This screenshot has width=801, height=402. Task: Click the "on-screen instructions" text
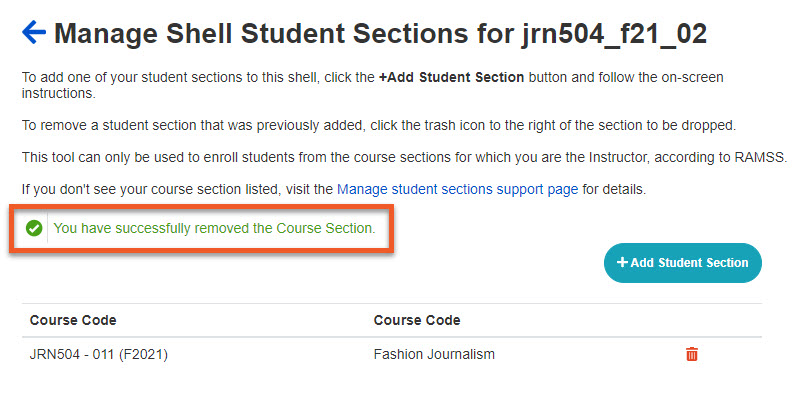click(x=60, y=93)
